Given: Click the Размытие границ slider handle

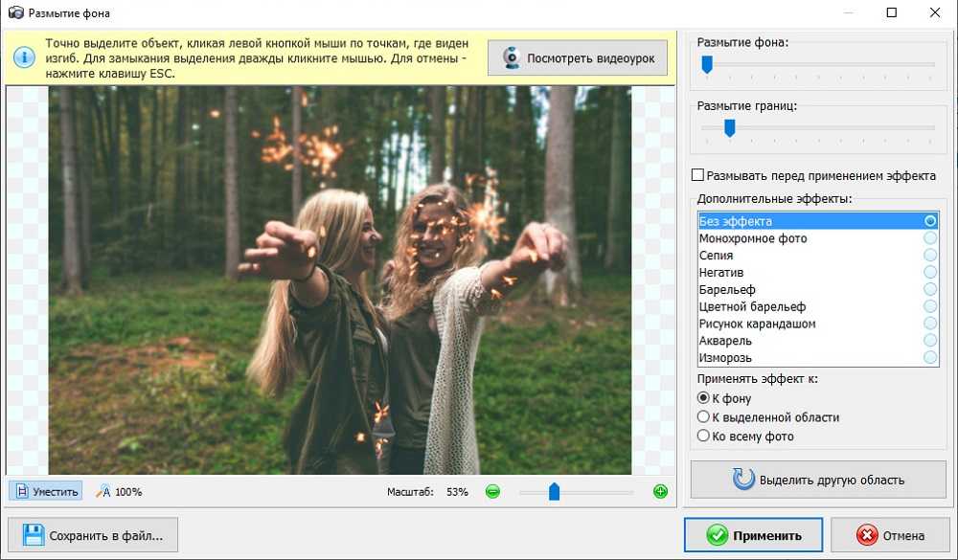Looking at the screenshot, I should click(729, 127).
